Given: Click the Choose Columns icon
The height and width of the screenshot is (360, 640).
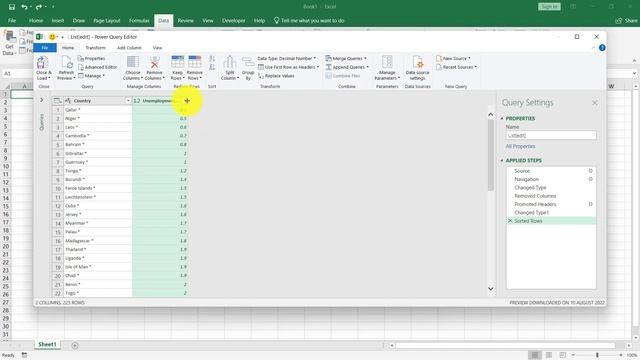Looking at the screenshot, I should coord(133,62).
